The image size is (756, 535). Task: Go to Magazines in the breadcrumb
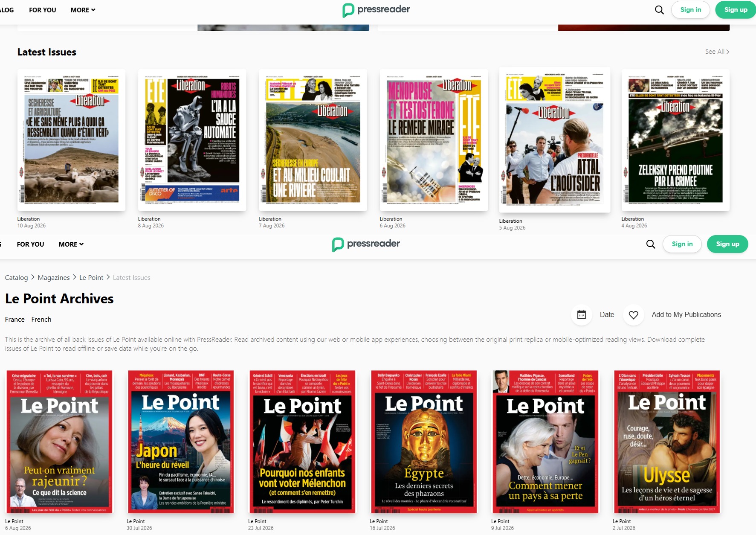(54, 278)
